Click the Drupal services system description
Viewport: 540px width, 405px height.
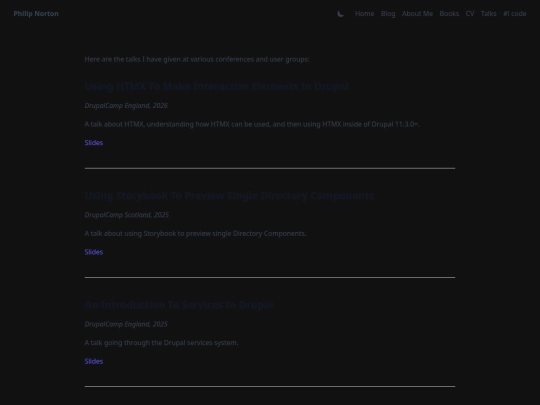click(161, 343)
